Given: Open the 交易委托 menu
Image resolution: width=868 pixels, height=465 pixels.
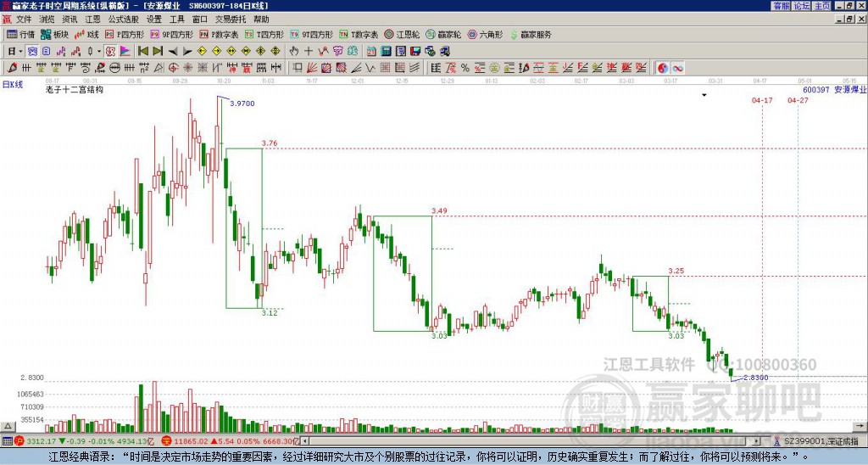Looking at the screenshot, I should pyautogui.click(x=231, y=20).
